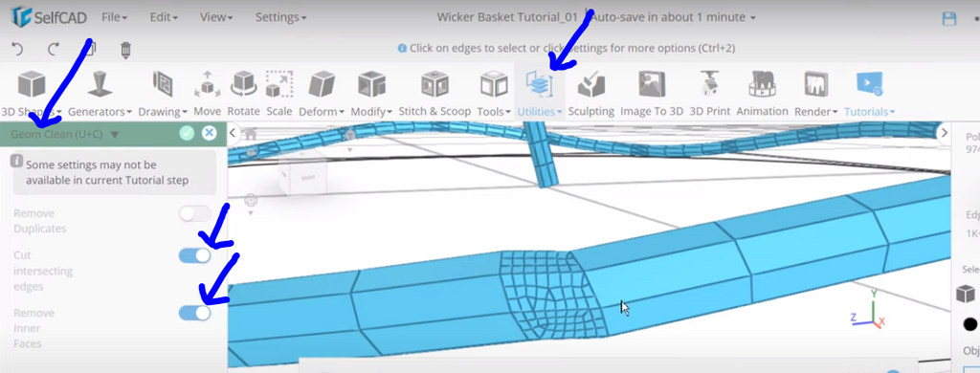
Task: Open the Tools toolbar icon
Action: [x=493, y=94]
